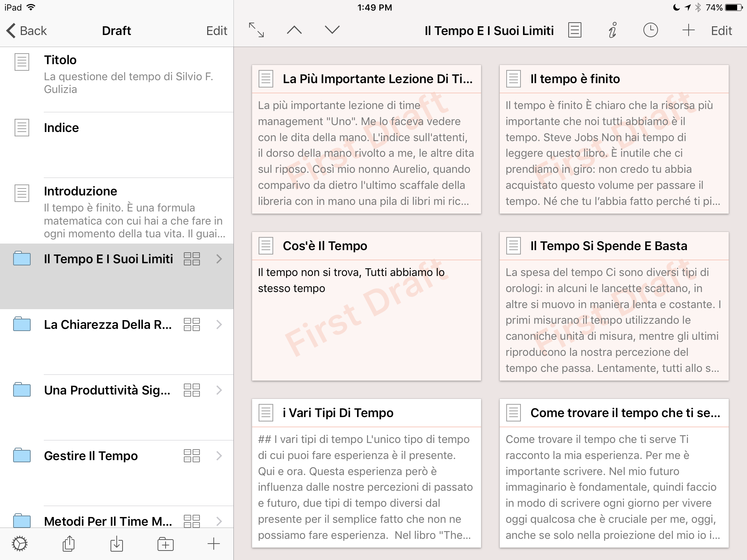Tap document icon on i Vari Tipi Di Tempo card
Screen dimensions: 747x560
coord(266,413)
